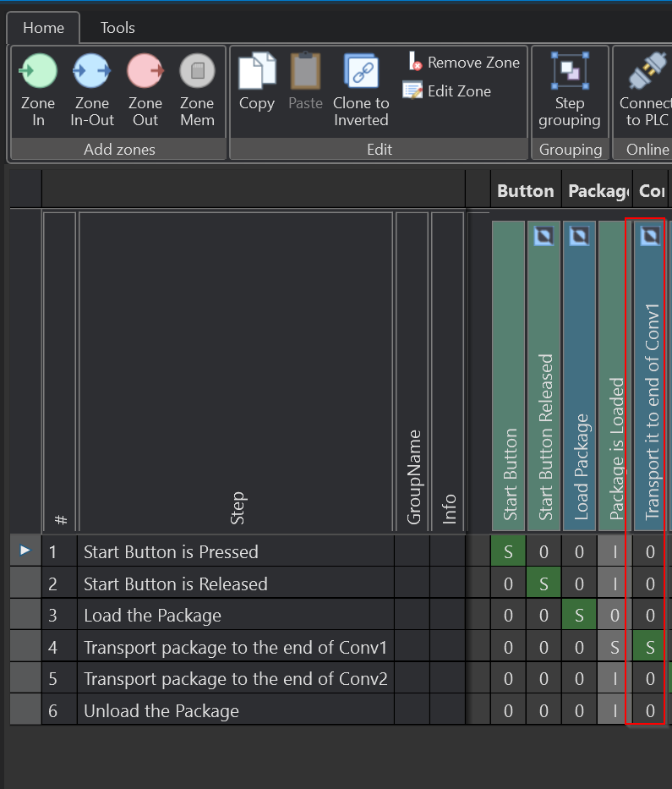Switch to the Tools tab
The height and width of the screenshot is (789, 672).
pyautogui.click(x=117, y=28)
